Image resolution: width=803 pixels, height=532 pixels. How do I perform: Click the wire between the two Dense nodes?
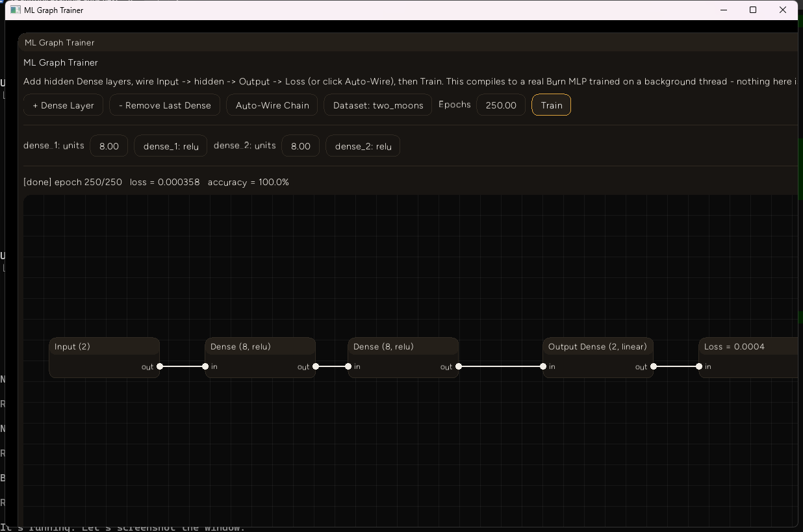[x=332, y=366]
